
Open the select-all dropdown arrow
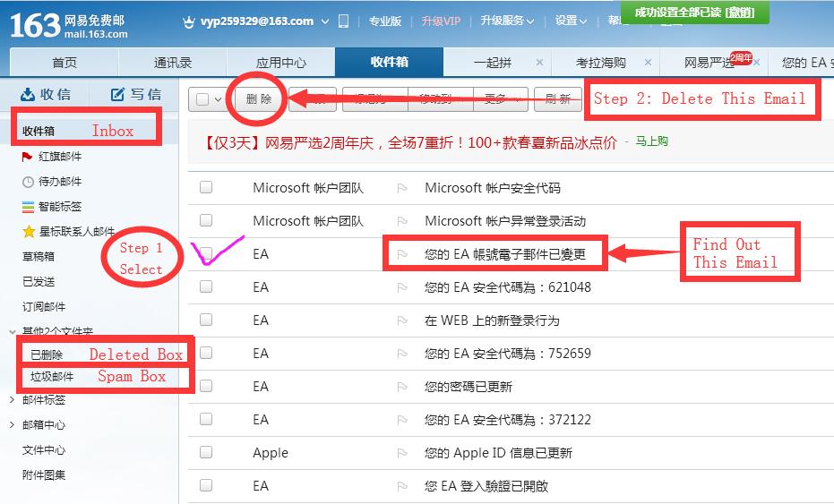218,99
